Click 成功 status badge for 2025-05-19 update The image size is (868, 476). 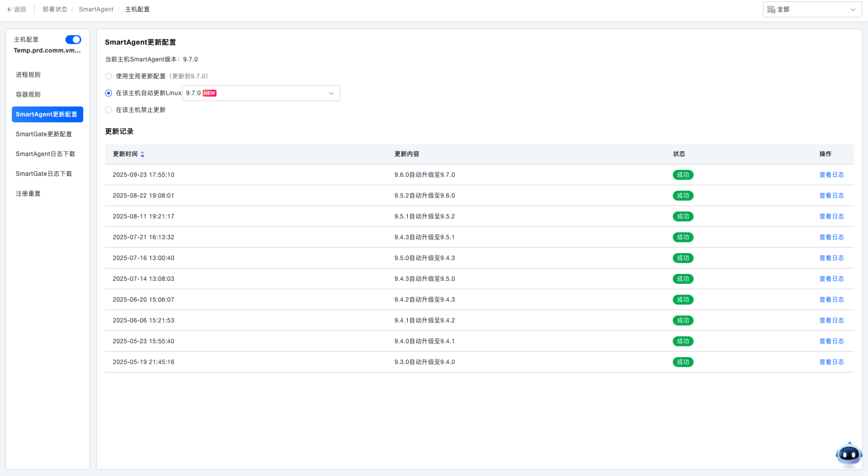[x=683, y=362]
